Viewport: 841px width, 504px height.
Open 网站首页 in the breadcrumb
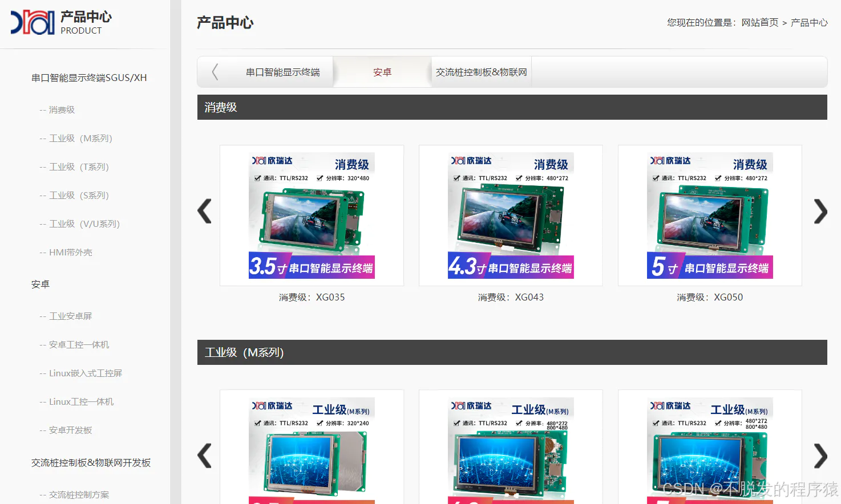[x=760, y=23]
